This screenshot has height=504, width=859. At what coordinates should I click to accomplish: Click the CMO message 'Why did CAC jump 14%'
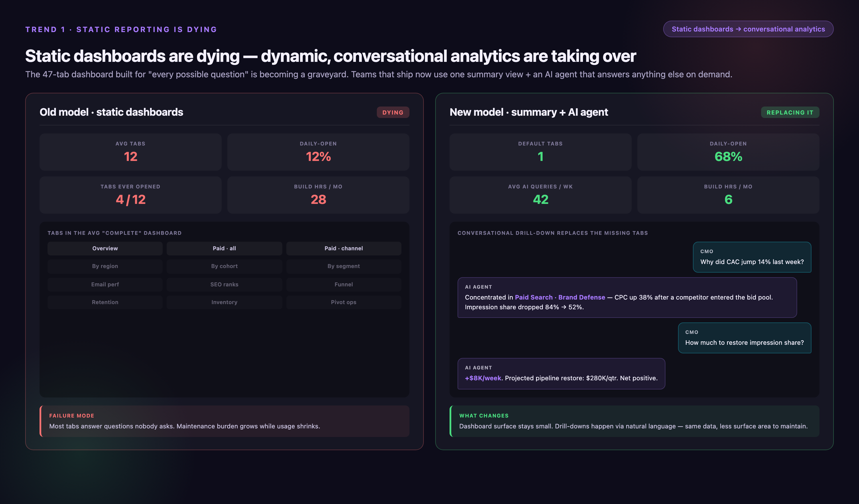coord(752,257)
